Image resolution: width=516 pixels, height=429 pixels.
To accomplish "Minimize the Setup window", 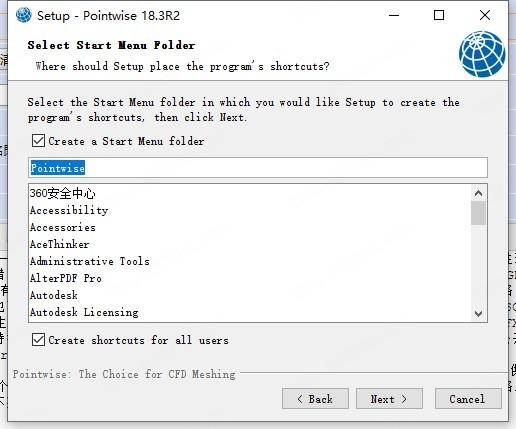I will pos(394,15).
